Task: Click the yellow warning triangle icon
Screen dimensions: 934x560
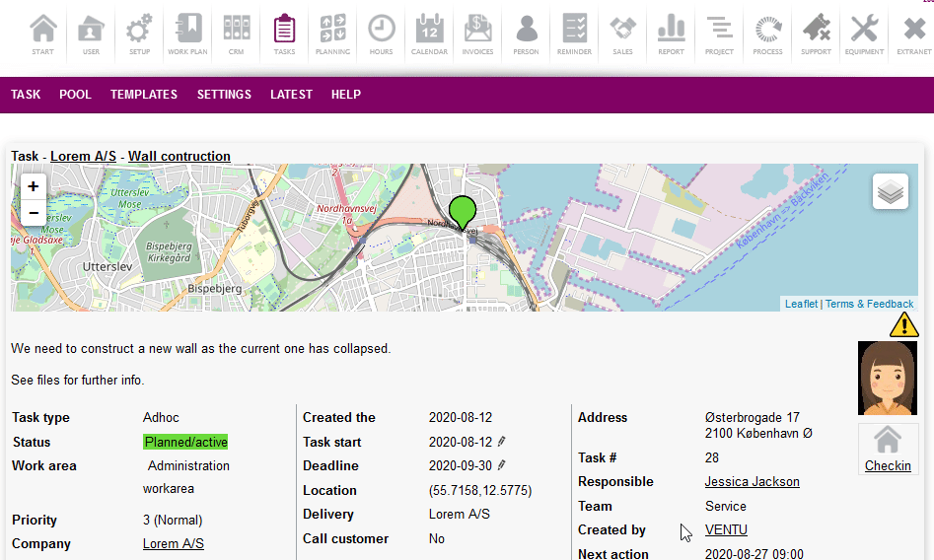Action: pos(903,324)
